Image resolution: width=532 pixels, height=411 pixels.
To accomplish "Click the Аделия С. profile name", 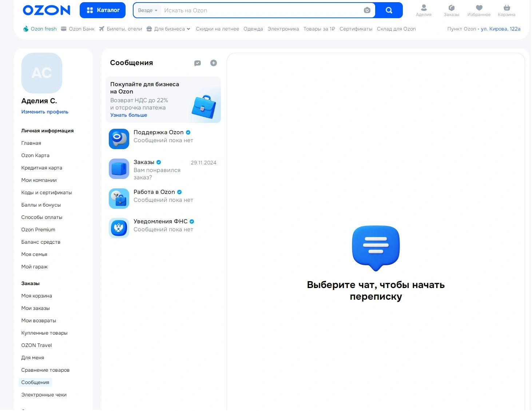I will pyautogui.click(x=39, y=101).
